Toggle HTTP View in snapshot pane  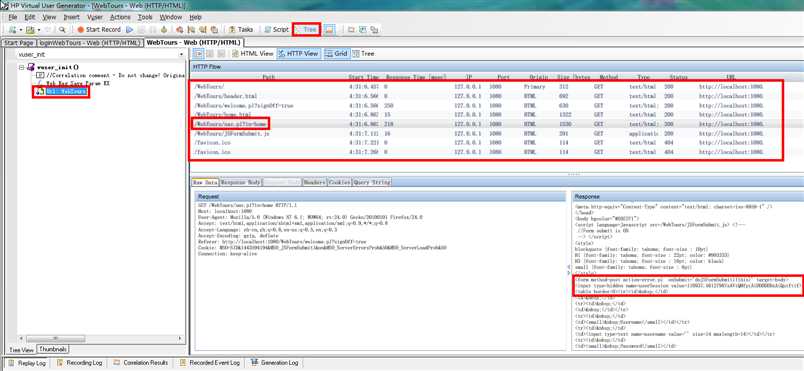[x=298, y=53]
